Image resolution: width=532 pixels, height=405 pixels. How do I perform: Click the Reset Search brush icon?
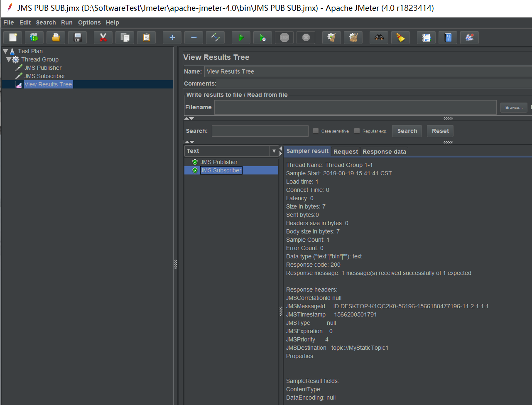tap(401, 37)
